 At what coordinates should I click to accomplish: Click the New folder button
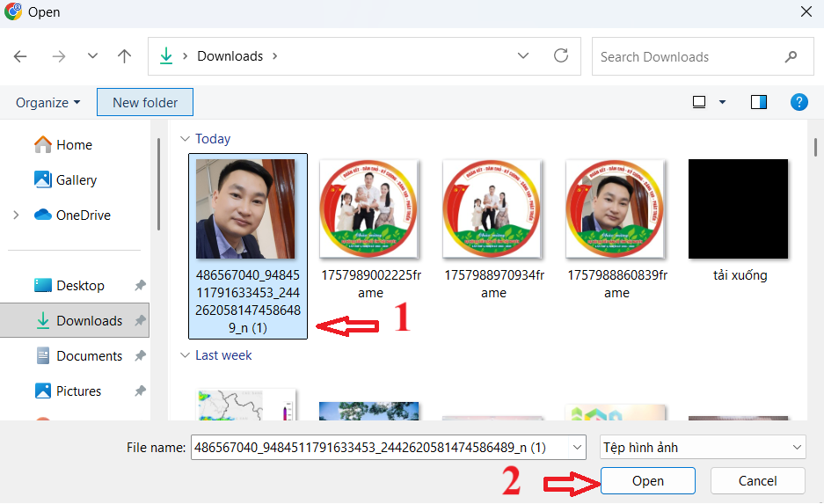(144, 103)
